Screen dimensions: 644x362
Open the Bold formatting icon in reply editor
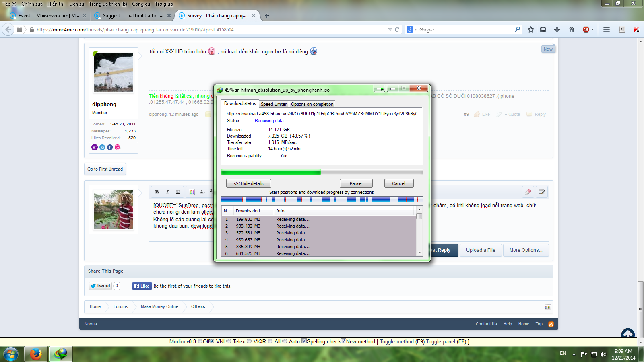(x=157, y=192)
